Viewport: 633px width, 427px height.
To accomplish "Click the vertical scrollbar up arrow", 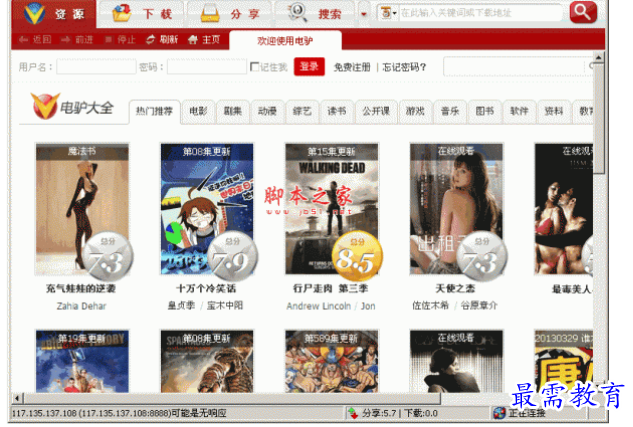I will (x=598, y=58).
